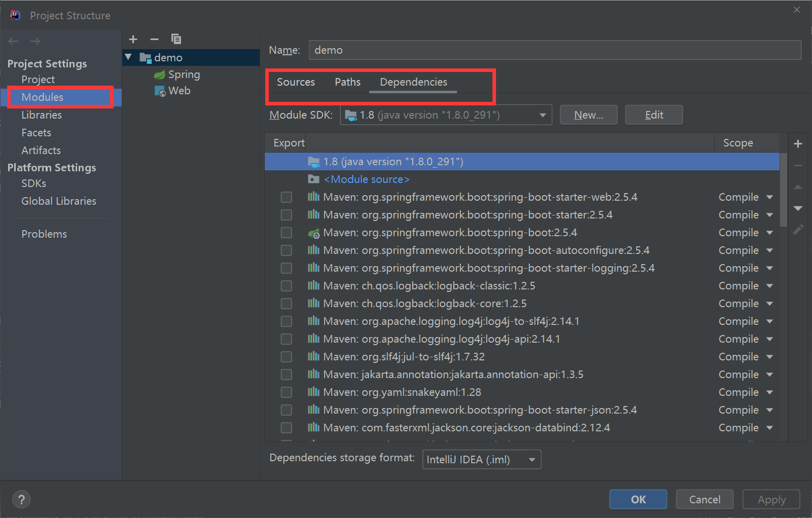812x518 pixels.
Task: Open scope dropdown for jul-to-slf4j
Action: [x=769, y=357]
